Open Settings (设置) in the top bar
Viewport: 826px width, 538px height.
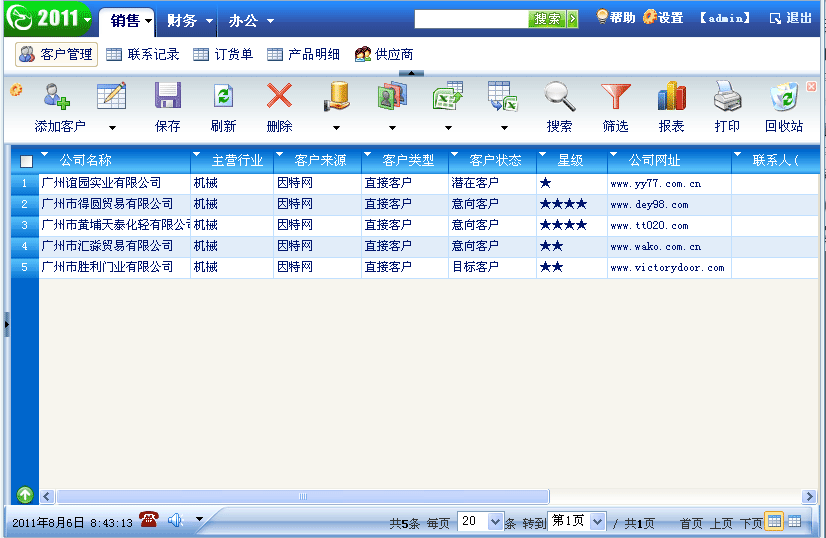click(x=663, y=17)
